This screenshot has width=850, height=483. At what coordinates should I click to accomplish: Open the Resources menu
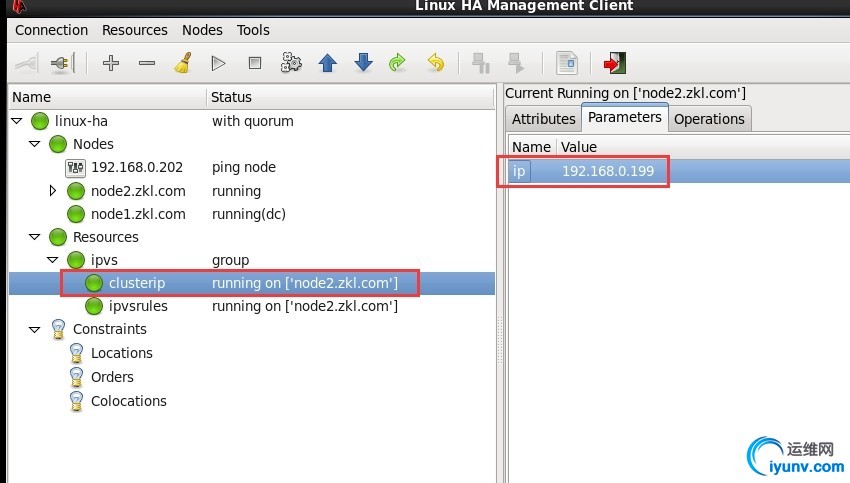pyautogui.click(x=135, y=30)
